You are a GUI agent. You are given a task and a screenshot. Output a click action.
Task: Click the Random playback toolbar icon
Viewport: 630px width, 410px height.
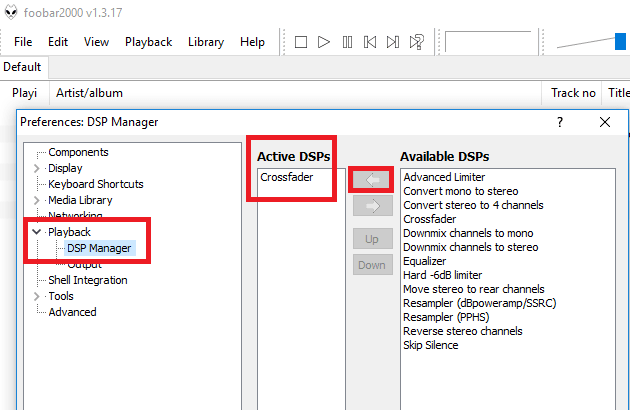416,42
